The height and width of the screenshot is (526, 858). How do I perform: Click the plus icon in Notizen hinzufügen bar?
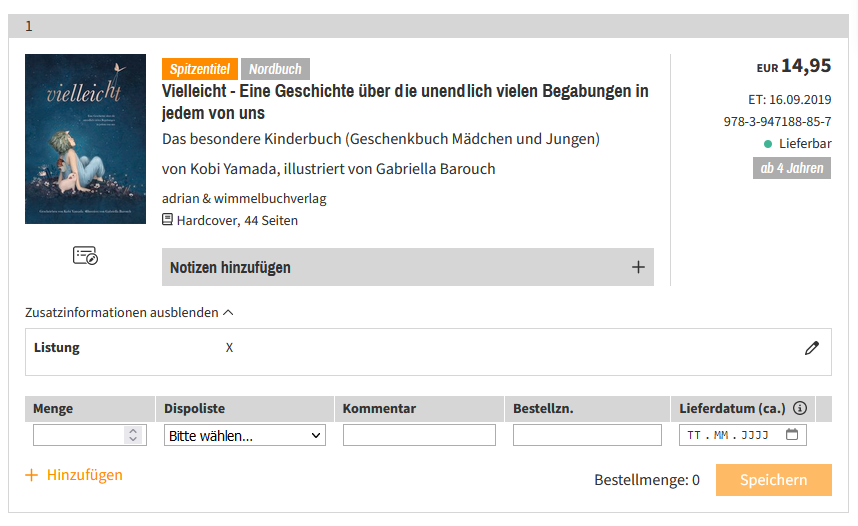pos(638,267)
